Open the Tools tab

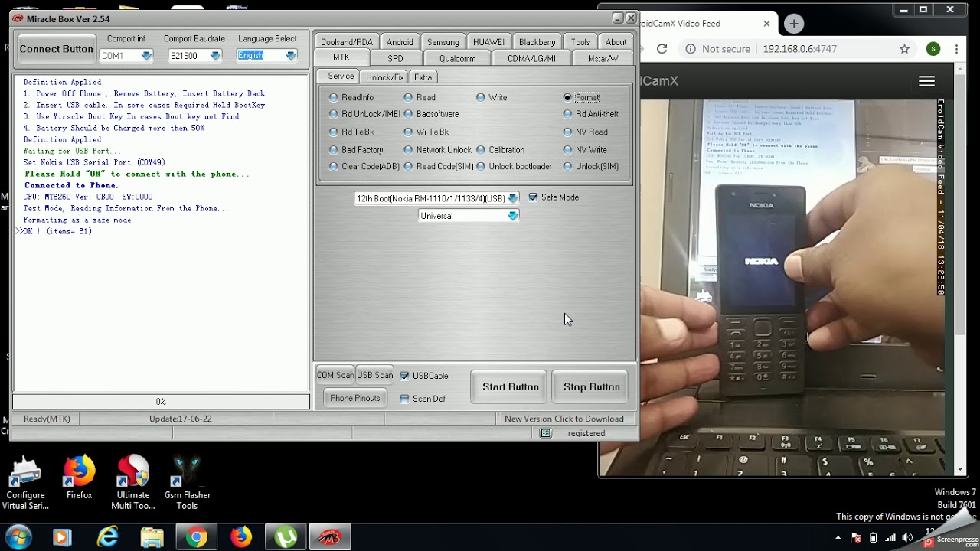coord(580,42)
